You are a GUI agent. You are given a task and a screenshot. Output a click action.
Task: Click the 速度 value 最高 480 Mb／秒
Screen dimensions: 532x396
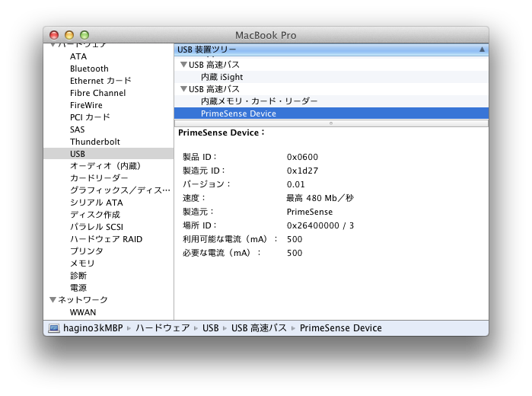(320, 198)
